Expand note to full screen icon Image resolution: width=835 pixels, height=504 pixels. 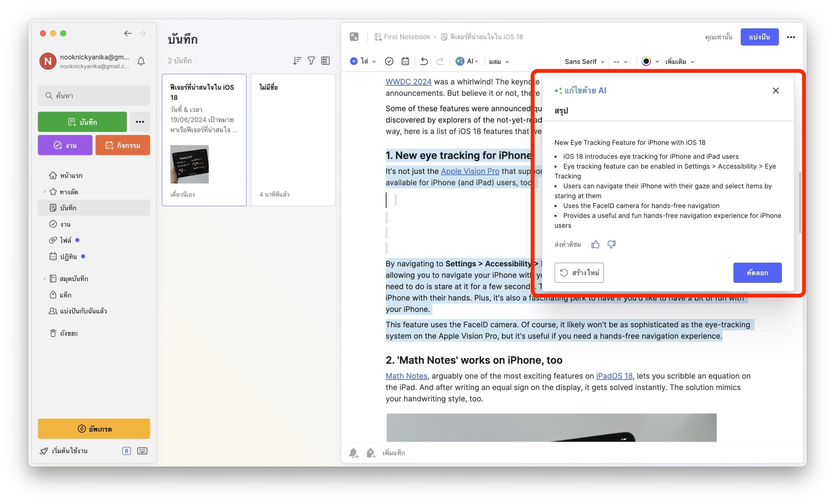354,37
